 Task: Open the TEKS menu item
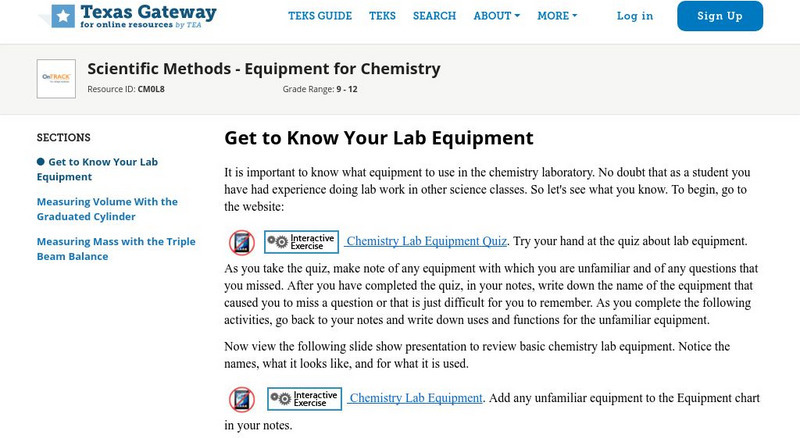382,16
